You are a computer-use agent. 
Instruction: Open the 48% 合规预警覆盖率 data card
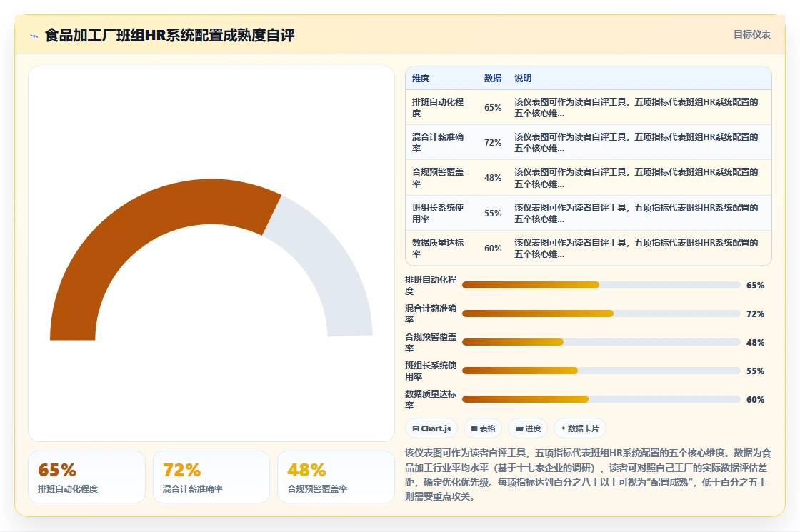[336, 477]
